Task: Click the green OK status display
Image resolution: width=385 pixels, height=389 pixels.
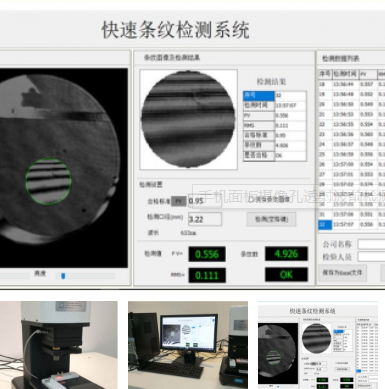Action: tap(286, 275)
